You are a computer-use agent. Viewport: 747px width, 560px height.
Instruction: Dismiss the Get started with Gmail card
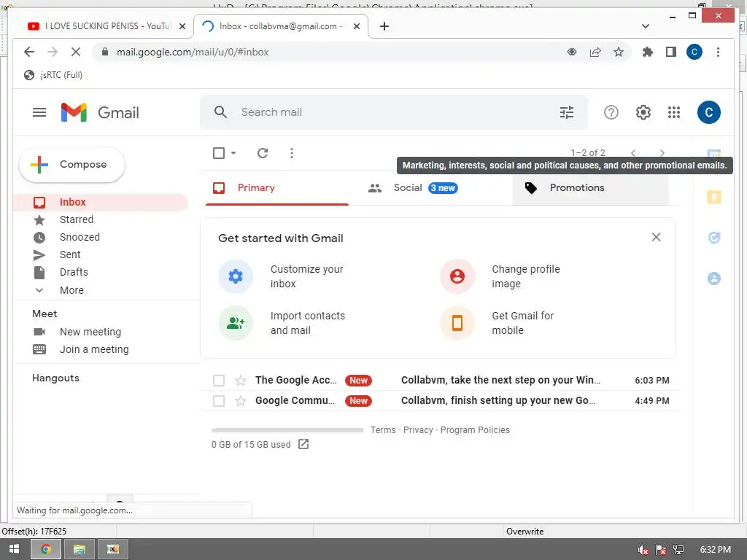tap(656, 237)
